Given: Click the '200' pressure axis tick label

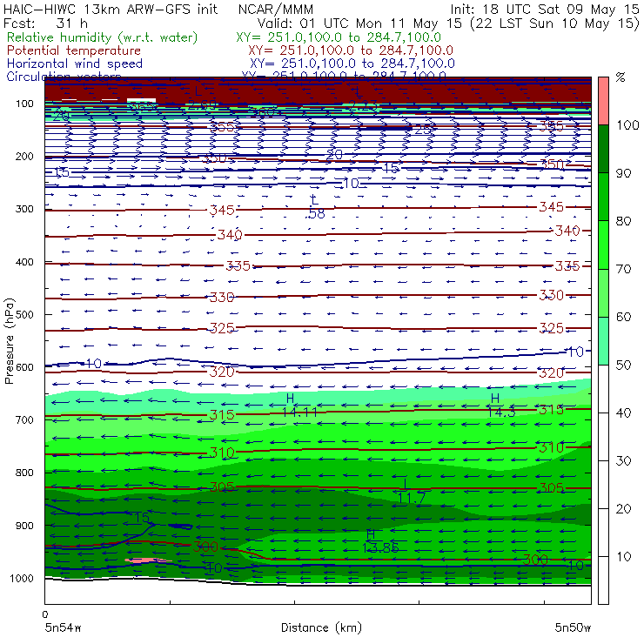Looking at the screenshot, I should [x=24, y=157].
